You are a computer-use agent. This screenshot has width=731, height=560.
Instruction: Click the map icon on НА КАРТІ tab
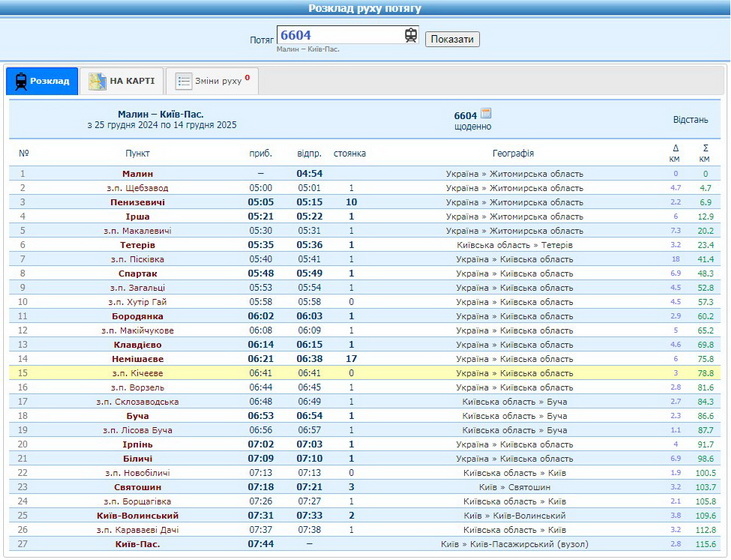[97, 81]
